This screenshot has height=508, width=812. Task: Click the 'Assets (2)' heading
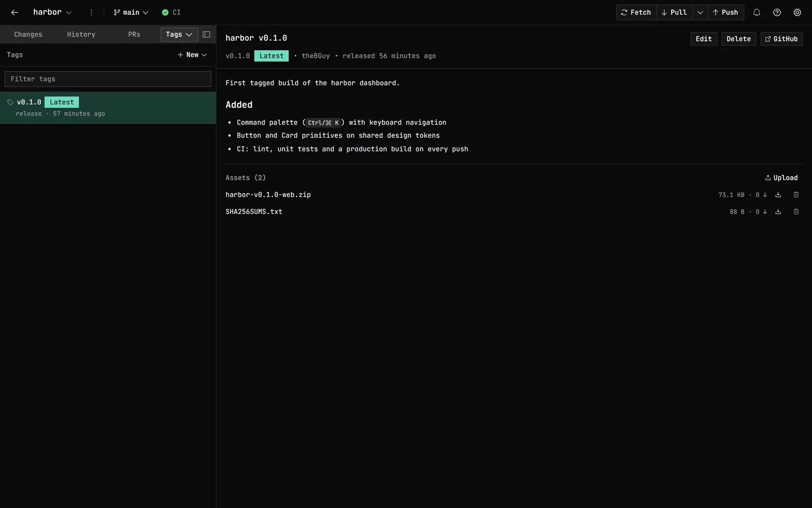245,178
